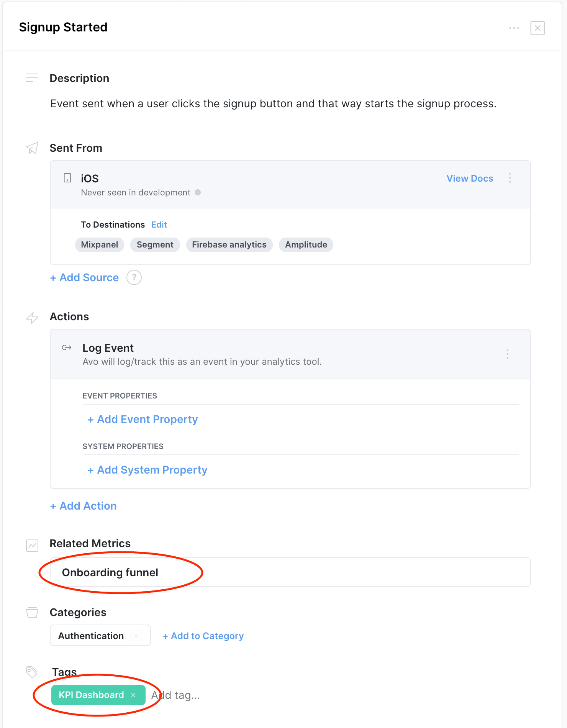Open the Onboarding funnel metric
This screenshot has height=728, width=567.
[x=110, y=572]
